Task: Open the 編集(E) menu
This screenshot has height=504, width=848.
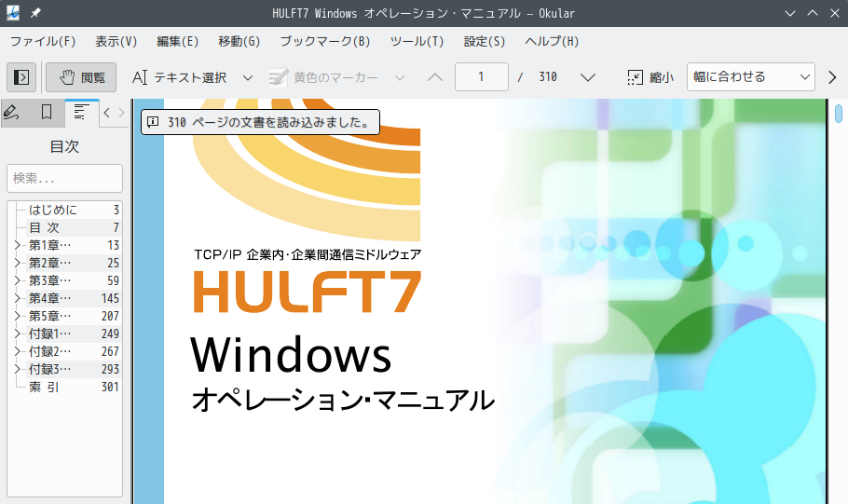Action: 177,42
